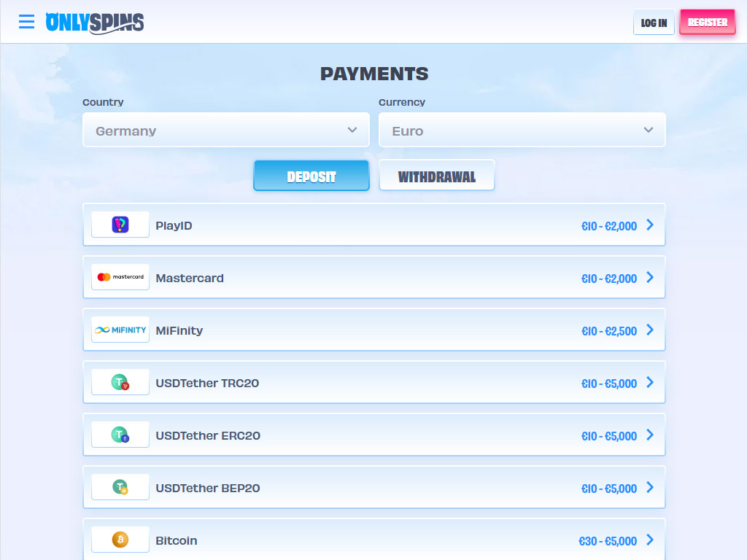Image resolution: width=747 pixels, height=560 pixels.
Task: Click the USDTether ERC20 coin icon
Action: coord(120,435)
